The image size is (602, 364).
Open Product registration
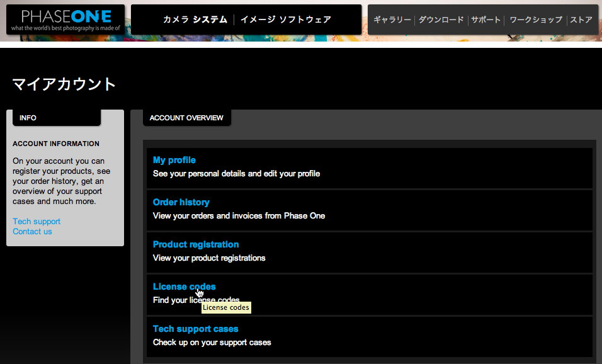[196, 244]
